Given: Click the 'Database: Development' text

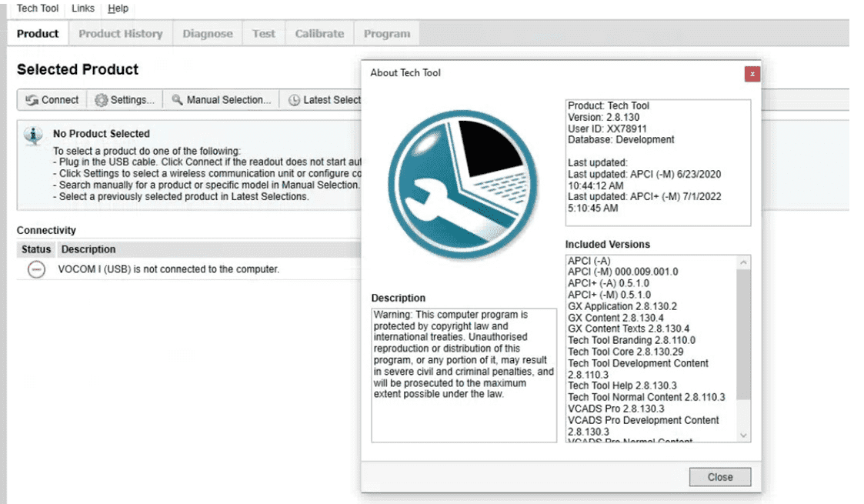Looking at the screenshot, I should point(621,140).
